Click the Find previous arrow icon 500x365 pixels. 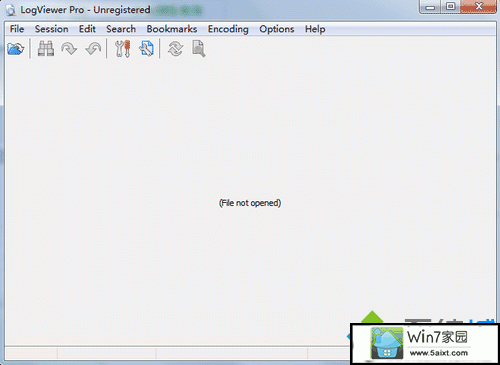pyautogui.click(x=93, y=49)
